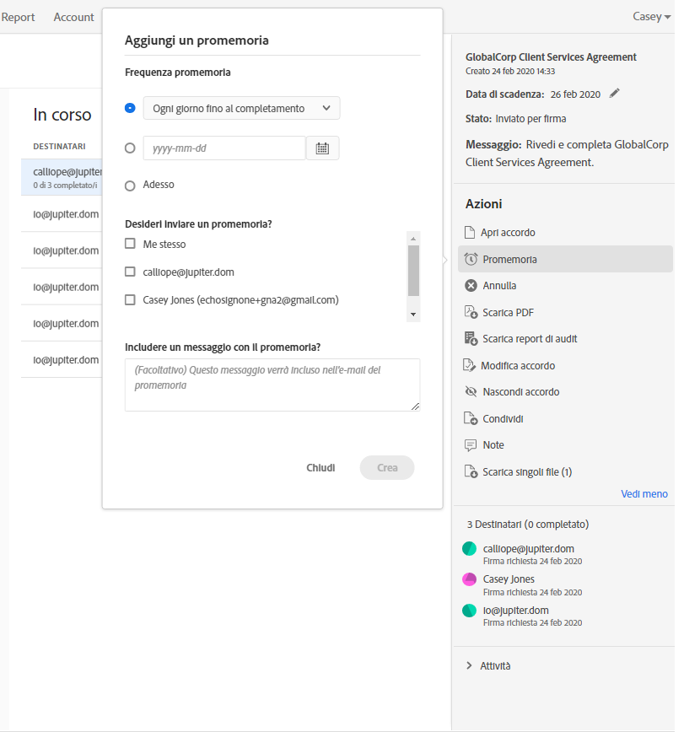Click the reminder message text area
This screenshot has height=732, width=700.
click(x=272, y=385)
